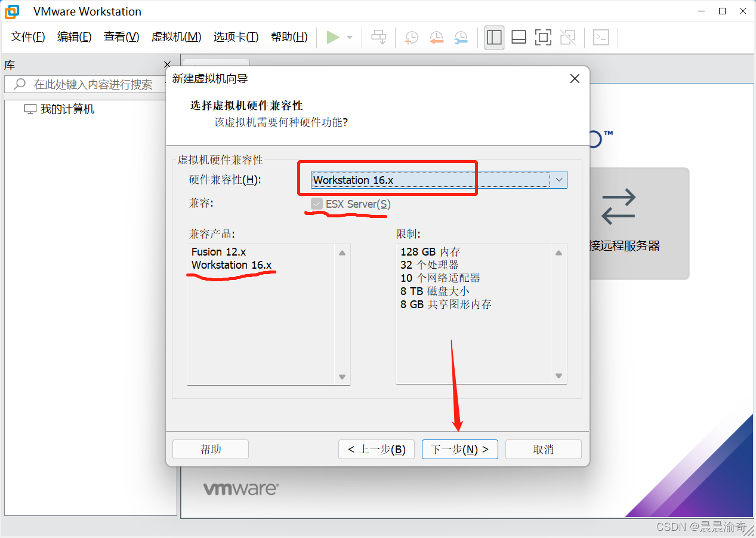
Task: Open the 帮助(H) menu
Action: 289,37
